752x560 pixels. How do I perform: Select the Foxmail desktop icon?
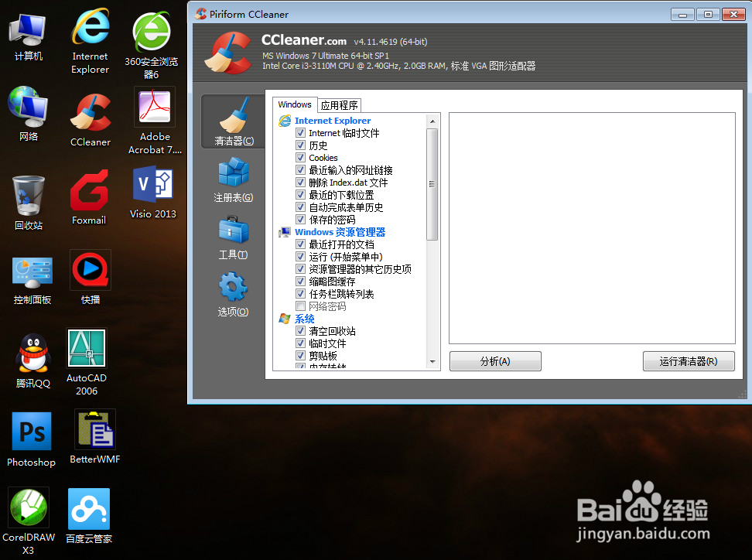click(89, 197)
